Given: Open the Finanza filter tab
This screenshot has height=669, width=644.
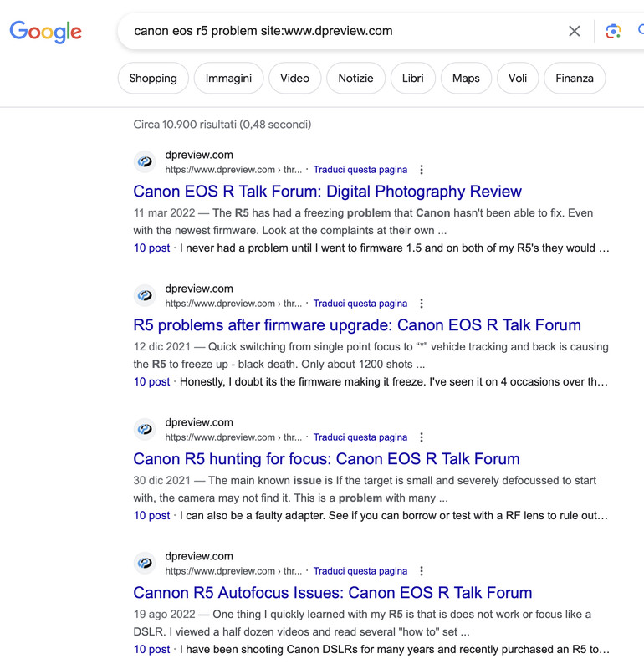Looking at the screenshot, I should tap(575, 78).
